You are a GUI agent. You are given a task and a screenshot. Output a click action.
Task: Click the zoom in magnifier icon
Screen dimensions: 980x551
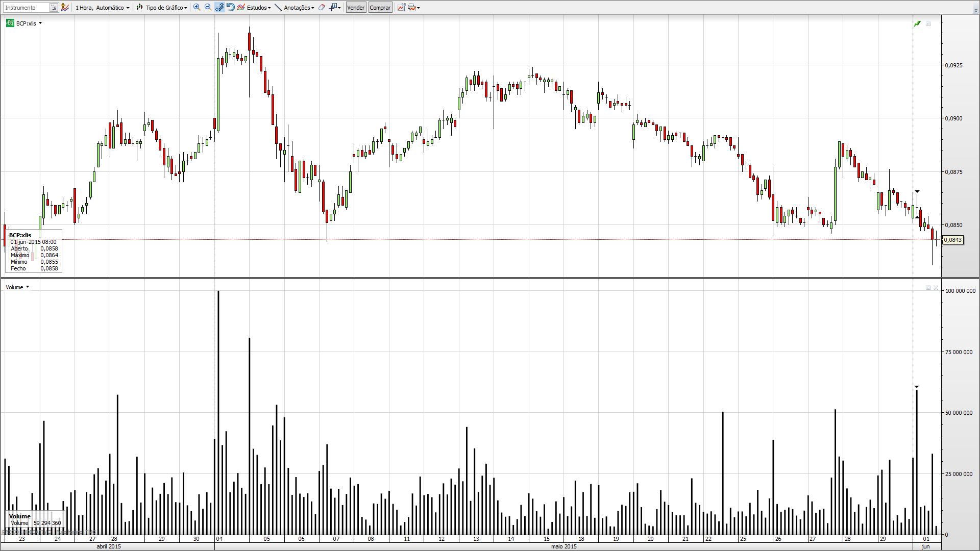(x=197, y=7)
